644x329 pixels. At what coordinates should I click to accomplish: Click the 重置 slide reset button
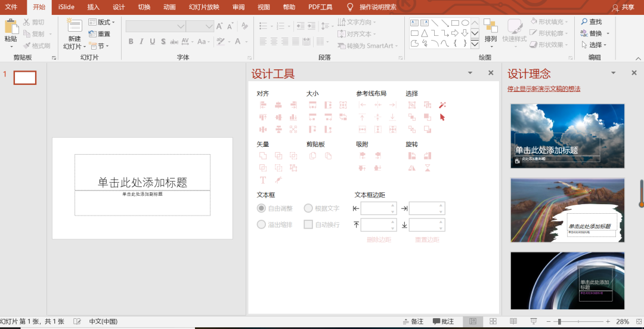click(x=100, y=34)
